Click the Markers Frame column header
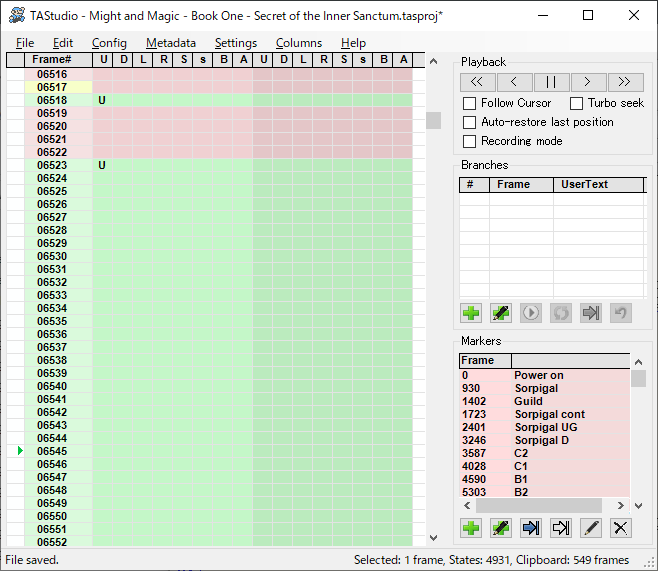 point(486,361)
